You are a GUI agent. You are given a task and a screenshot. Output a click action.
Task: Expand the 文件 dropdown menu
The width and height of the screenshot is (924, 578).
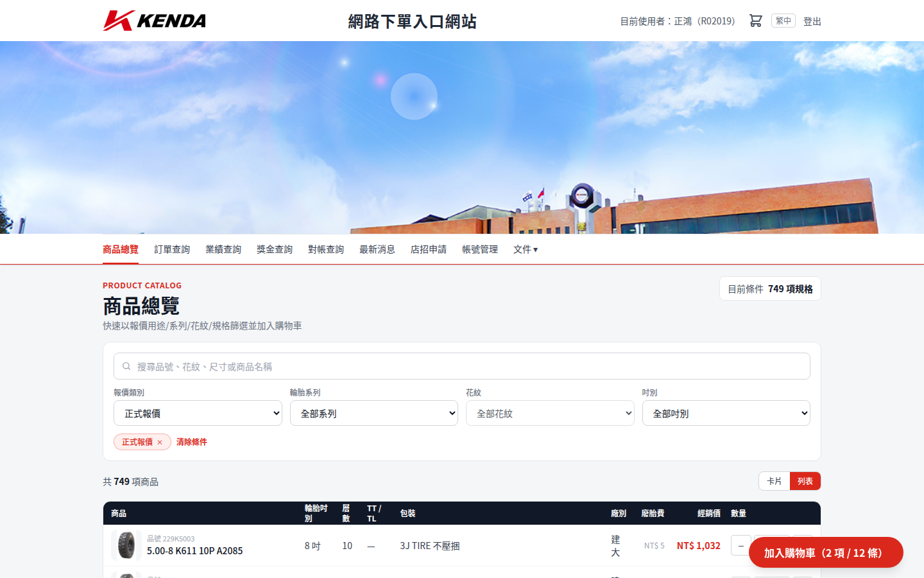tap(526, 249)
